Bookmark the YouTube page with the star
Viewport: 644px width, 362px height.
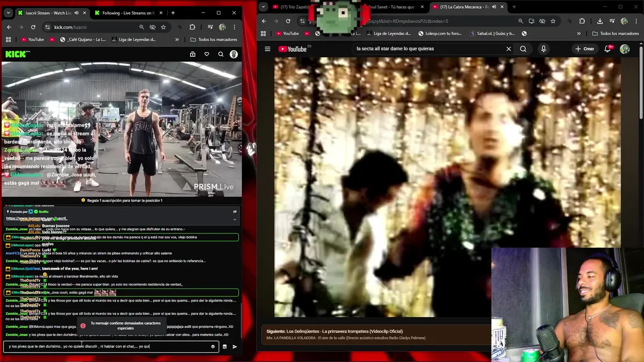coord(553,21)
